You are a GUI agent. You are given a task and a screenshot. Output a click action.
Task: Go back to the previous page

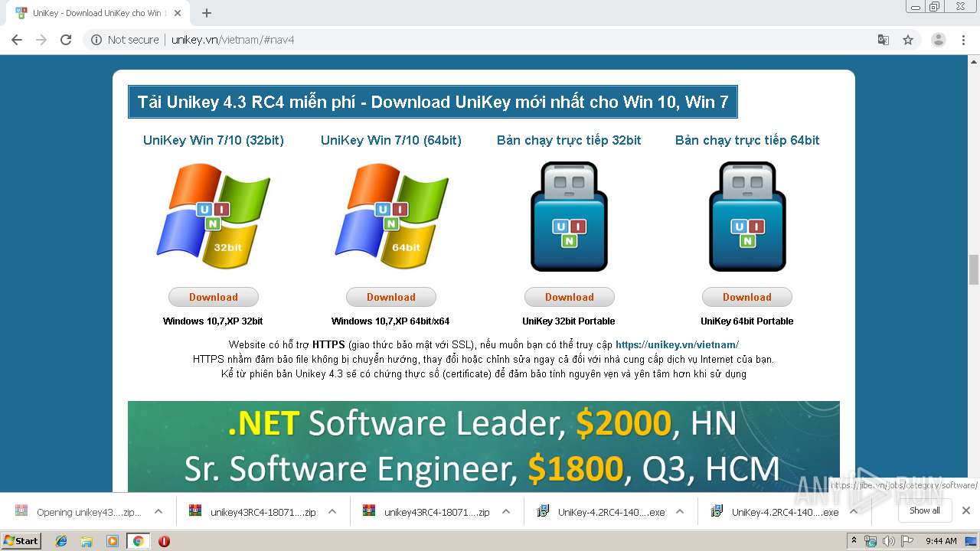click(x=17, y=40)
